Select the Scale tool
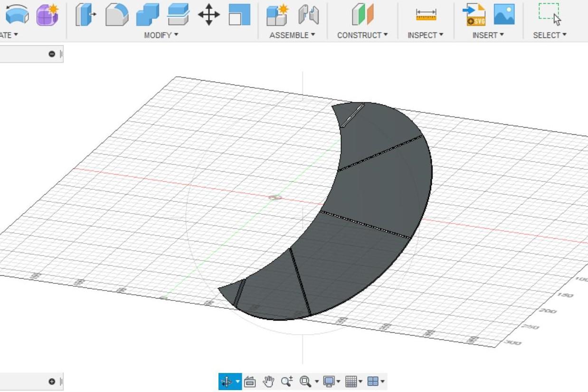The image size is (588, 392). (240, 15)
